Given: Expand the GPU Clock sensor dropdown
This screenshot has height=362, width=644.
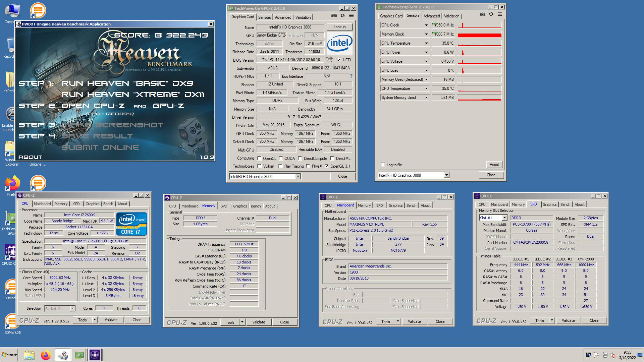Looking at the screenshot, I should click(426, 25).
